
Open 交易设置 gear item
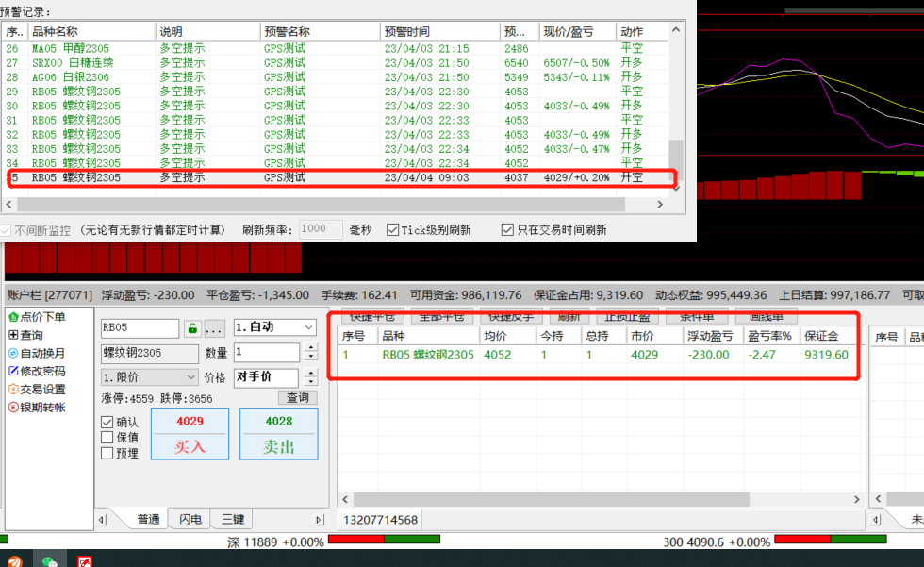click(42, 389)
